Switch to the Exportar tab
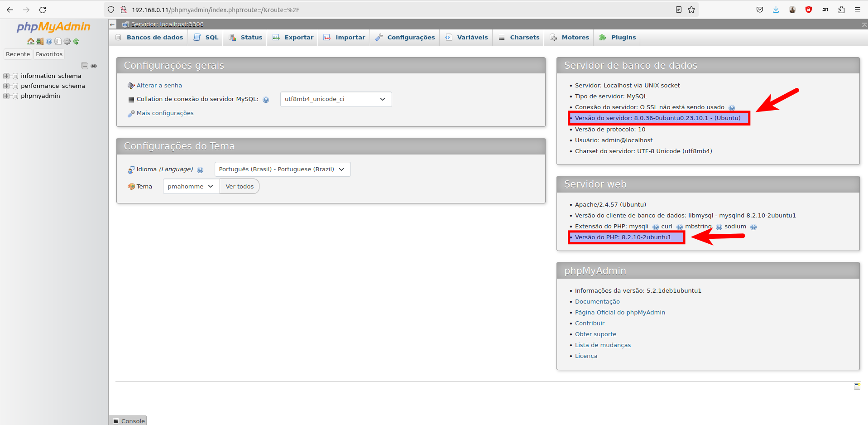This screenshot has height=425, width=868. (293, 38)
